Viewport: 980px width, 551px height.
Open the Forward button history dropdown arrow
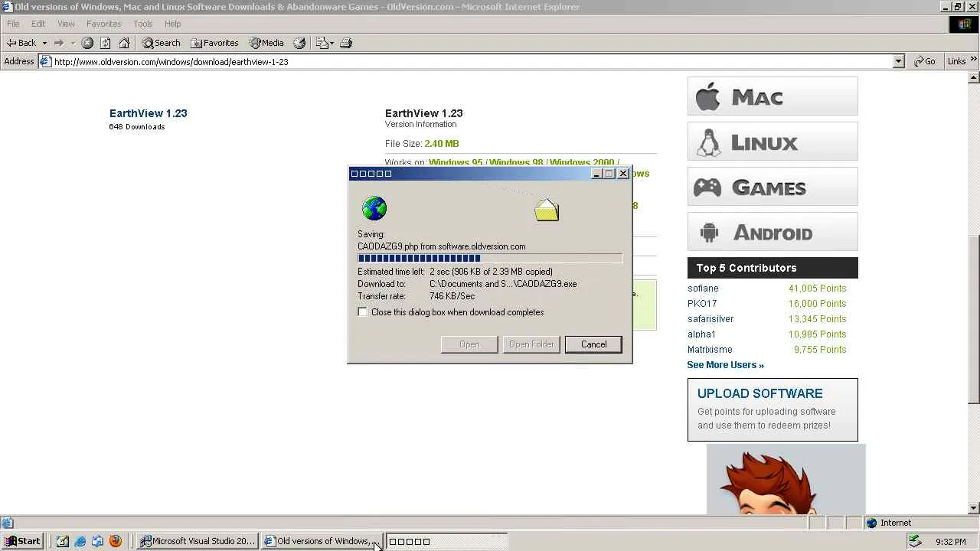tap(73, 43)
